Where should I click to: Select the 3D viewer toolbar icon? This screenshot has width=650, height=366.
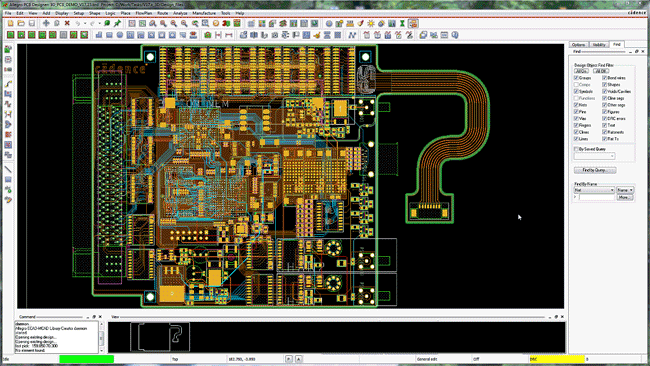(226, 24)
